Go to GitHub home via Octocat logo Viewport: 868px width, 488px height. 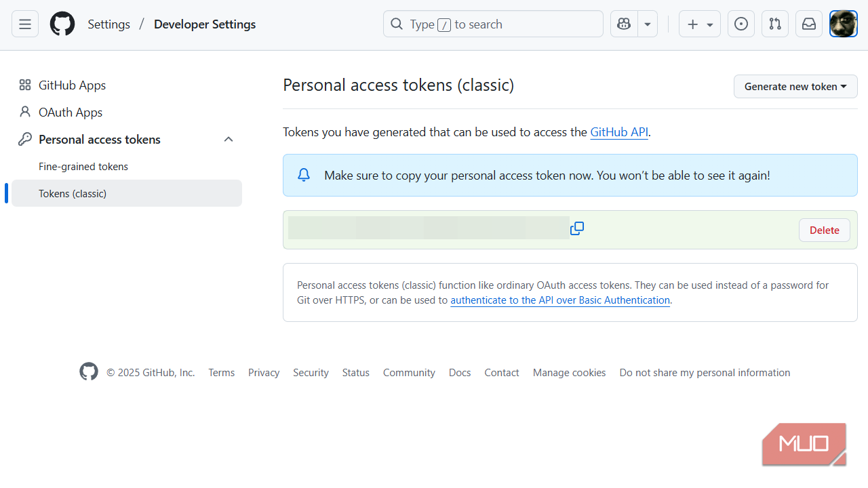(62, 24)
